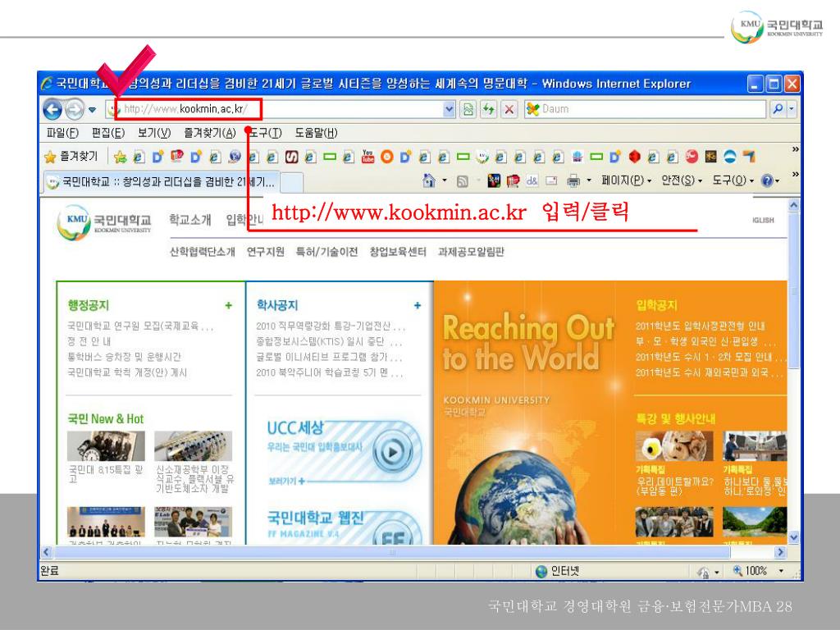Select the 국민대학교 browser tab
Image resolution: width=840 pixels, height=630 pixels.
161,182
